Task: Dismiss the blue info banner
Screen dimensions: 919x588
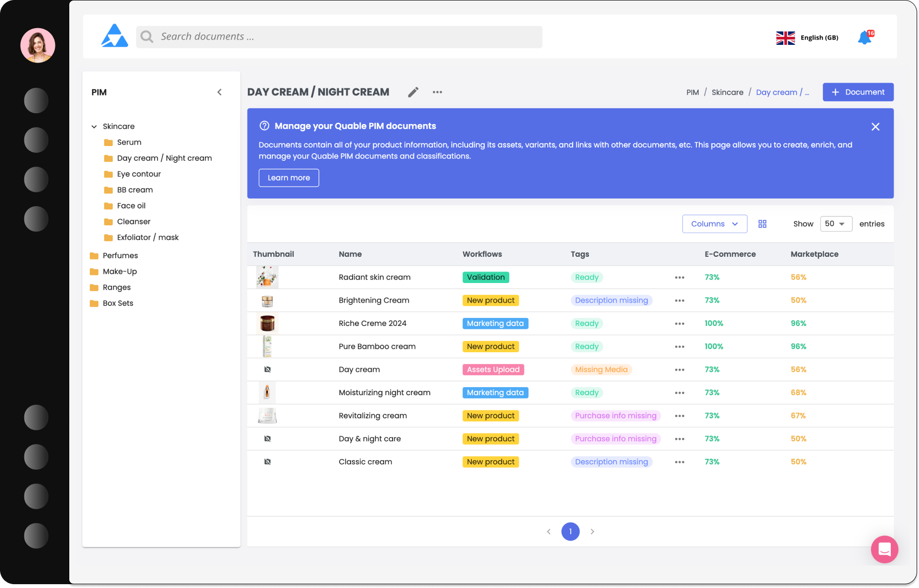Action: 875,127
